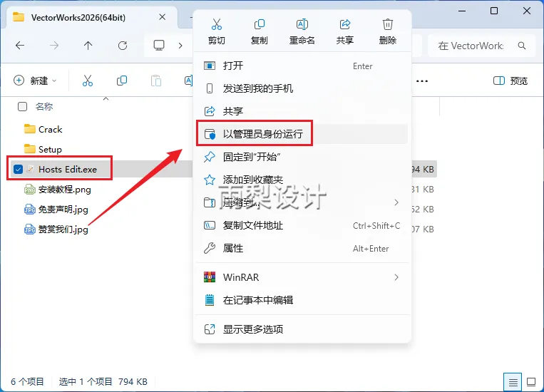Click the Cut (剪切) icon in context menu
This screenshot has width=544, height=392.
[x=217, y=24]
